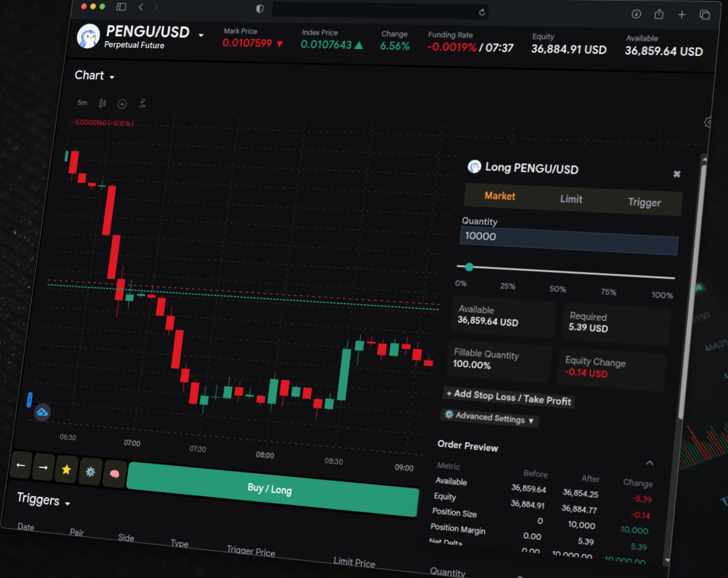Click the right arrow navigation button
This screenshot has height=578, width=728.
43,467
